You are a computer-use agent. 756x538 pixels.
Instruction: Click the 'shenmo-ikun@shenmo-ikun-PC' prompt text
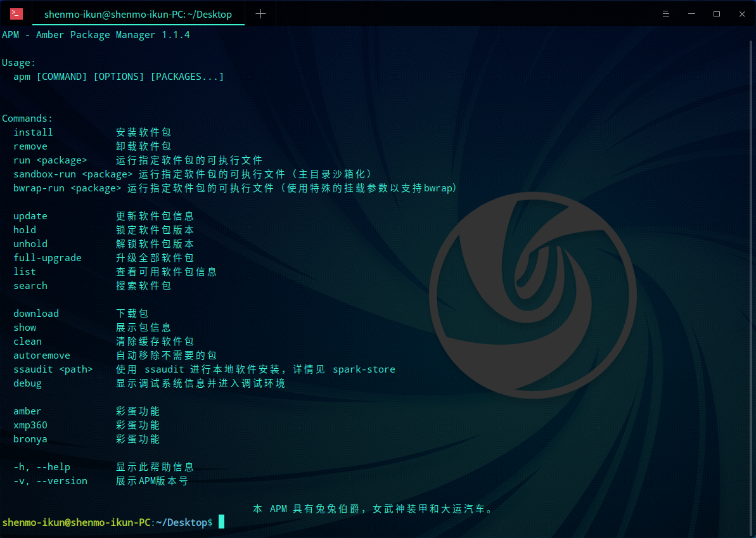[x=77, y=523]
